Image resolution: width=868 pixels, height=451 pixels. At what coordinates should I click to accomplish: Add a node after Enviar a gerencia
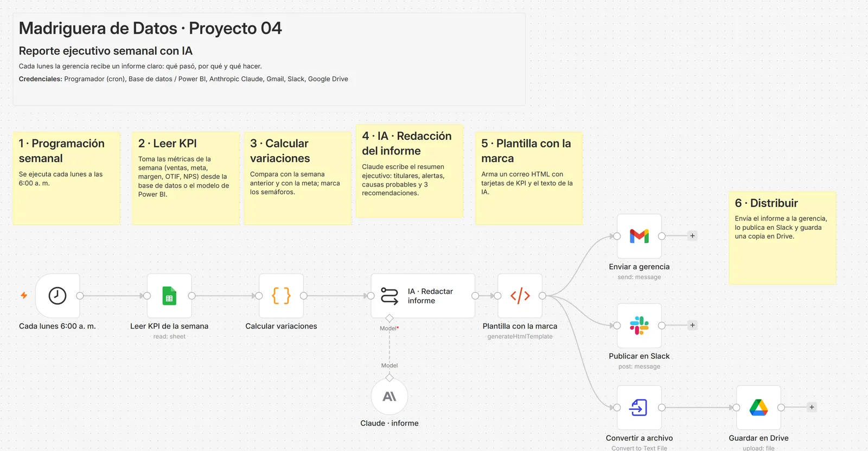[x=692, y=236]
